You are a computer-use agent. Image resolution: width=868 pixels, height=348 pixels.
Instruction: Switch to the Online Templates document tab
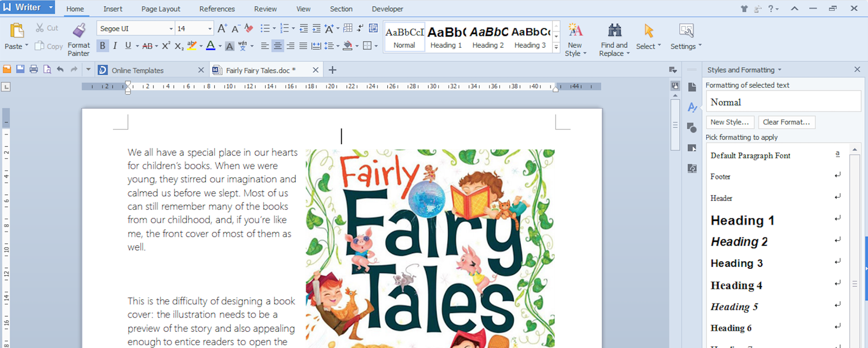point(137,70)
